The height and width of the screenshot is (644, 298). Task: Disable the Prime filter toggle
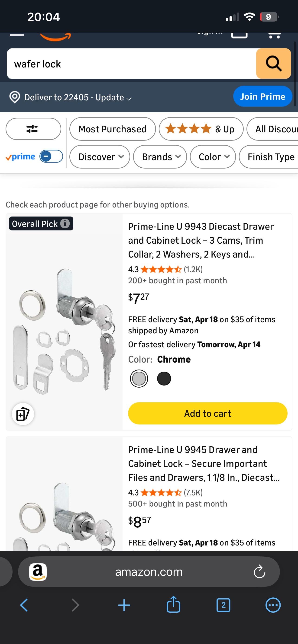(51, 156)
